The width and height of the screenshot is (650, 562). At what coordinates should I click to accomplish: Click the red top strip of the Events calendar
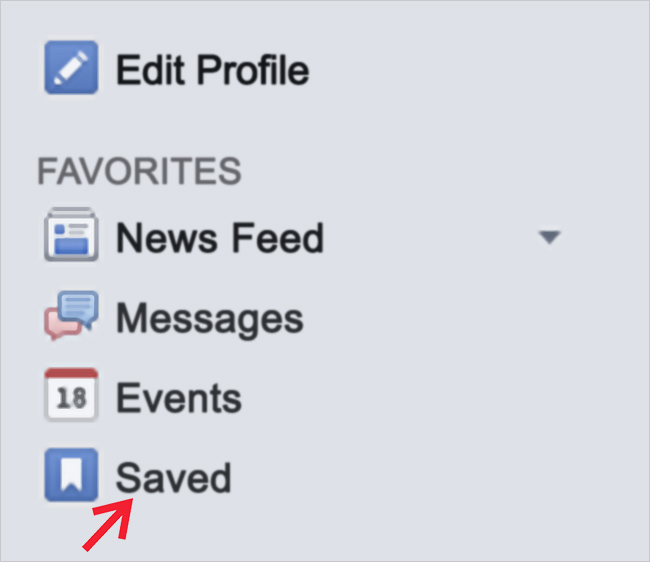pos(71,373)
